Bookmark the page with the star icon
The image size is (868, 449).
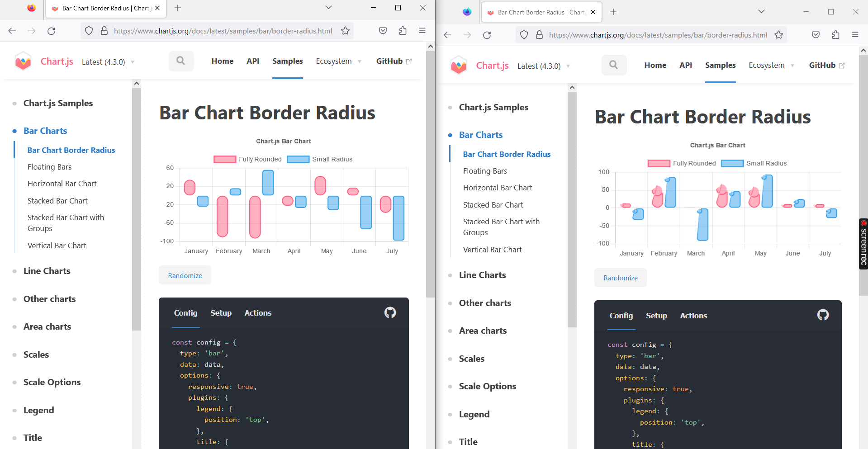click(x=345, y=31)
